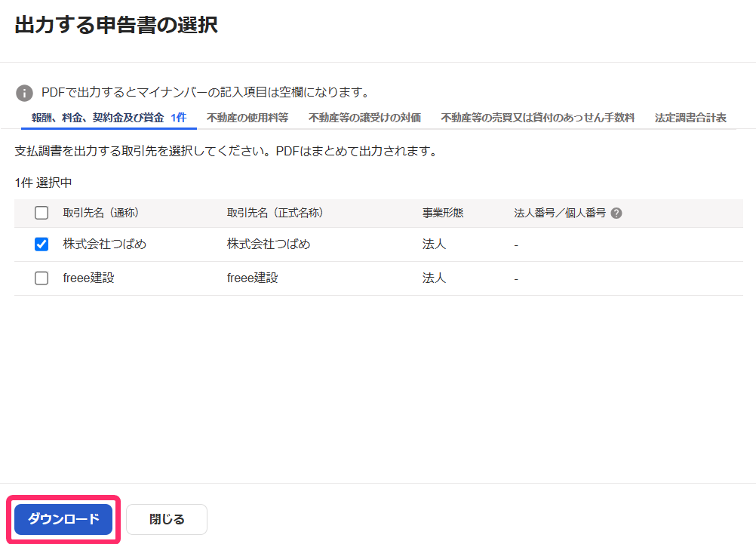Click the 事業形態 column header
The height and width of the screenshot is (544, 756).
(x=443, y=213)
